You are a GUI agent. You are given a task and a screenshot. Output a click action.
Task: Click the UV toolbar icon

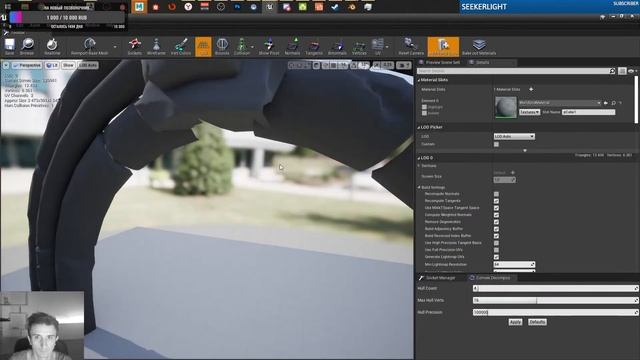pyautogui.click(x=378, y=47)
